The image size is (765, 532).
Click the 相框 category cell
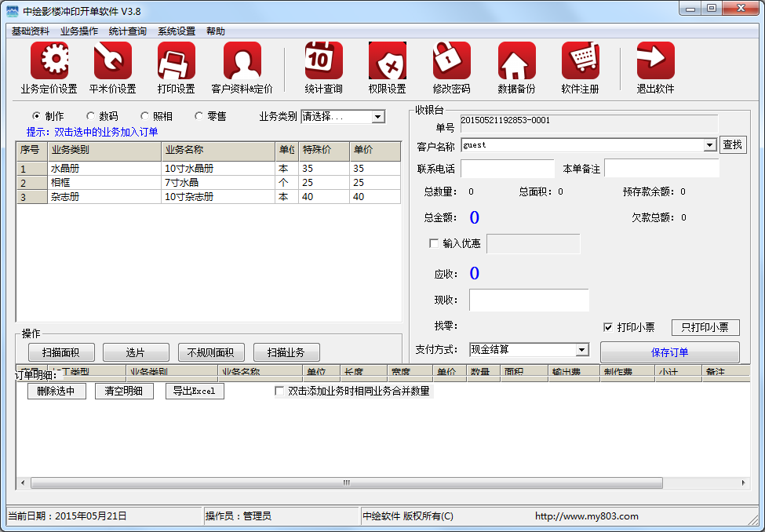tap(104, 183)
